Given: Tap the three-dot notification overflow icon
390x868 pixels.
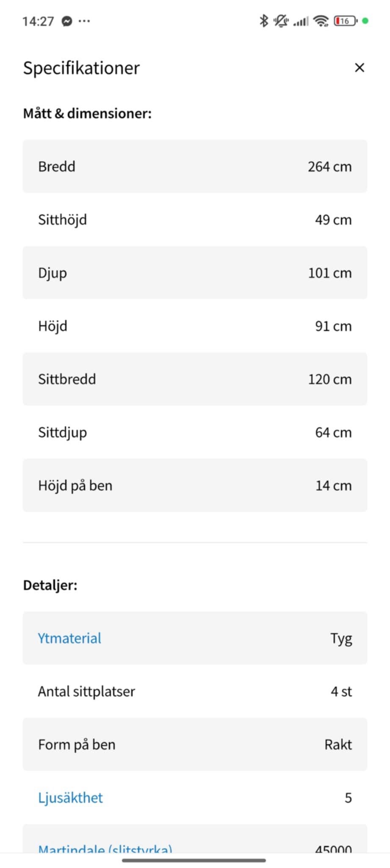Looking at the screenshot, I should click(x=84, y=21).
